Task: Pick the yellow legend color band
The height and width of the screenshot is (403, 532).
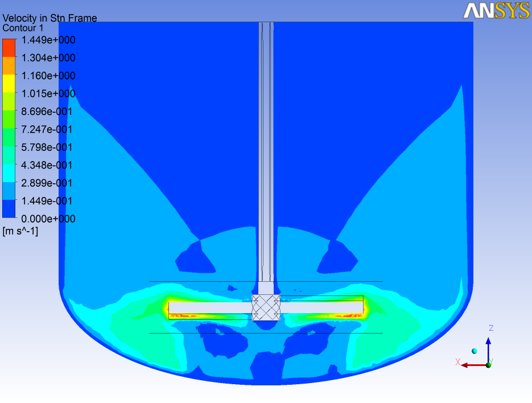Action: click(x=9, y=84)
